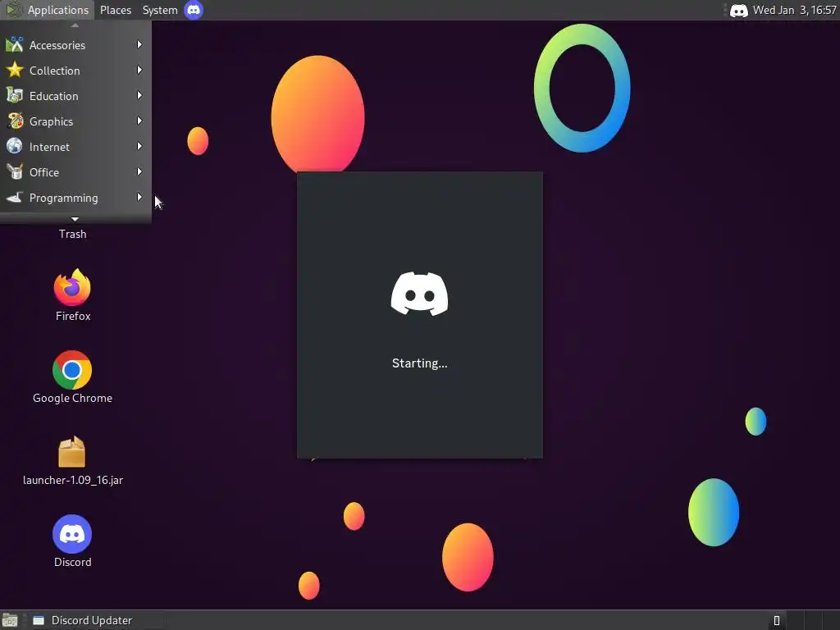
Task: Expand Internet via its arrow
Action: point(139,146)
